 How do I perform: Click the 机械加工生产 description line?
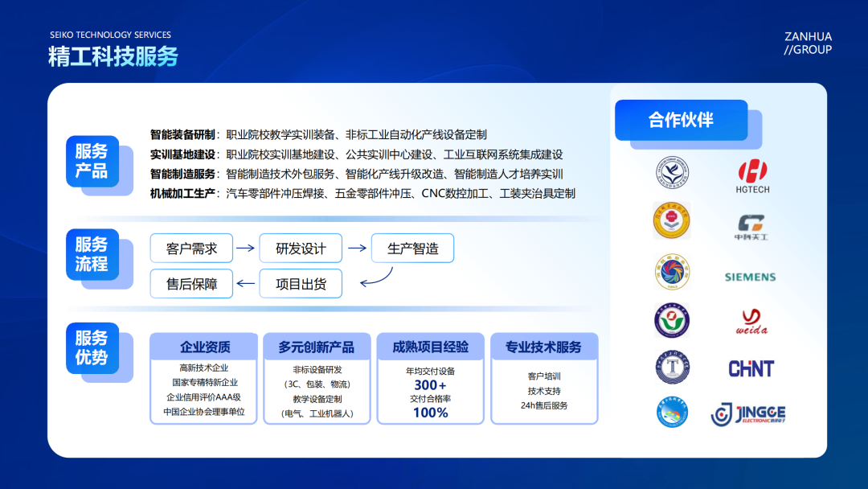[362, 193]
